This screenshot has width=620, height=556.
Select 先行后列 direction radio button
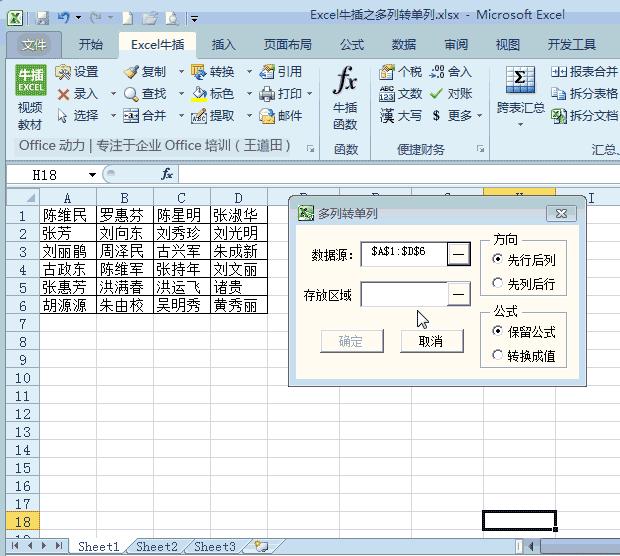pos(497,259)
